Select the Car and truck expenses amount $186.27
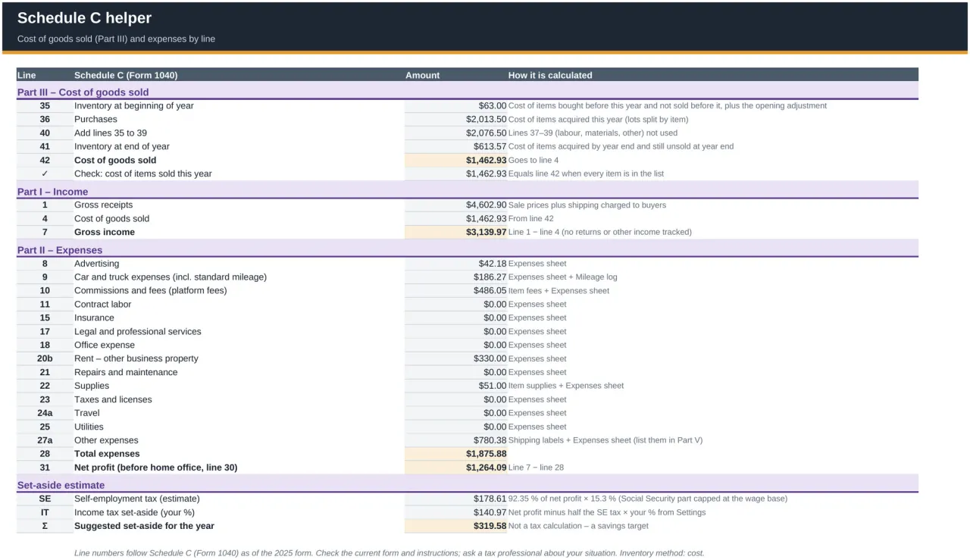970x560 pixels. click(455, 277)
